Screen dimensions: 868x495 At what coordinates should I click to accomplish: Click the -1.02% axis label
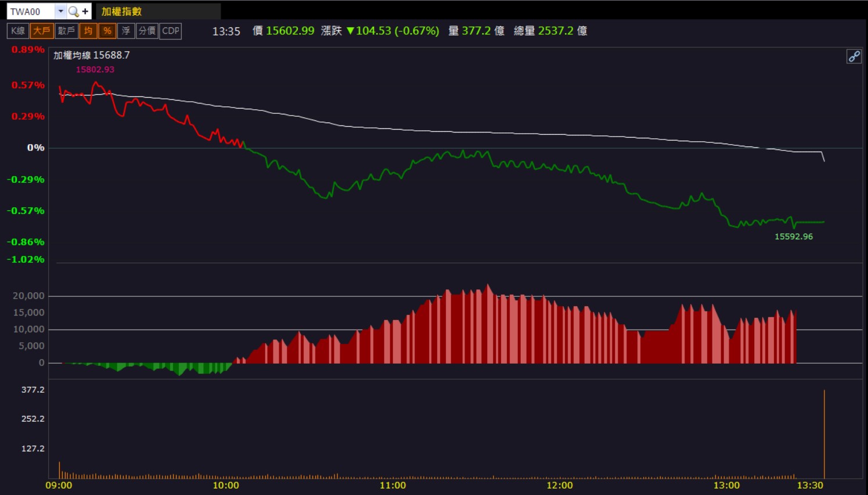point(26,260)
